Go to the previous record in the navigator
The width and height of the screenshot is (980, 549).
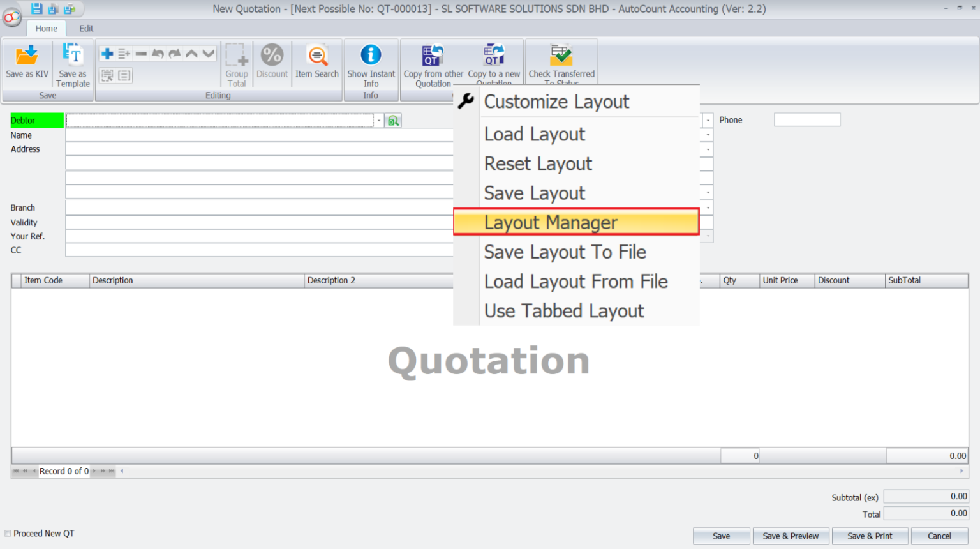point(34,471)
